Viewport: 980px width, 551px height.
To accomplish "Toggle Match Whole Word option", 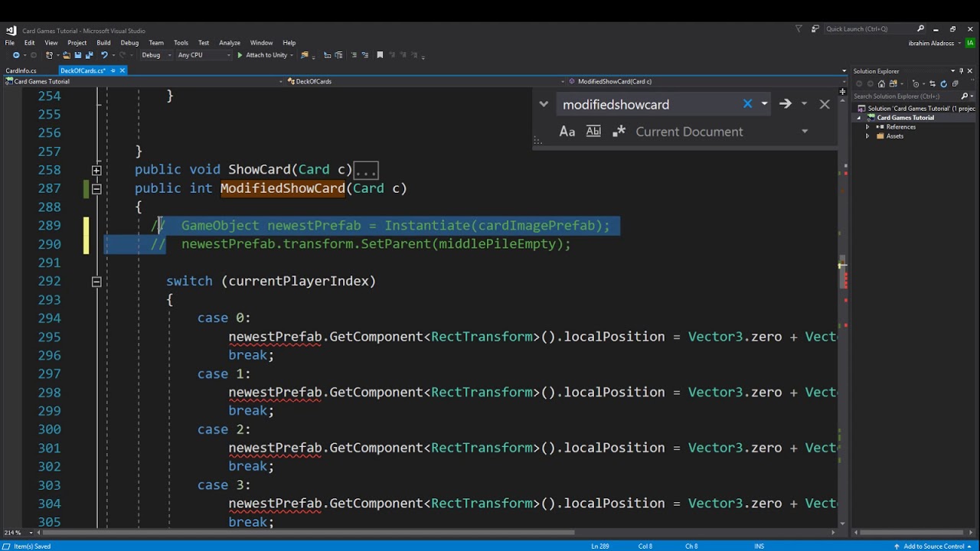I will tap(593, 132).
